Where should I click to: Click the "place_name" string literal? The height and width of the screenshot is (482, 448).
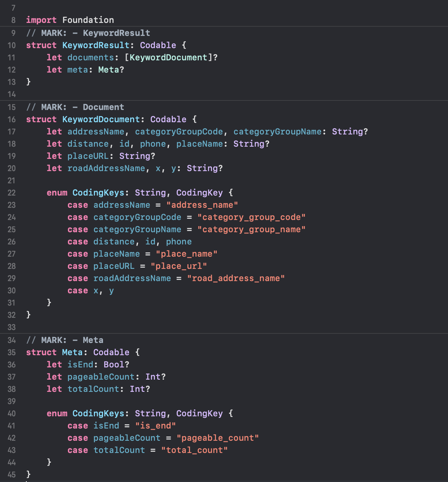click(x=187, y=254)
